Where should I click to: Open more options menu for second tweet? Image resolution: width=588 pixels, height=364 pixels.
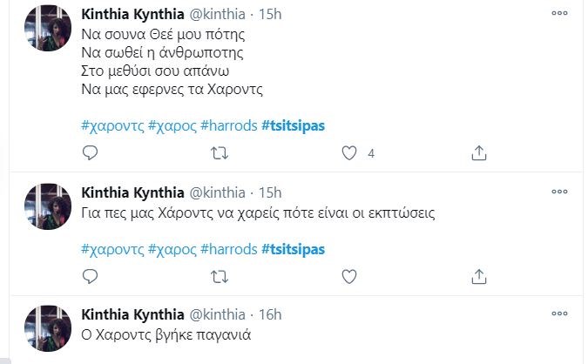[x=562, y=191]
